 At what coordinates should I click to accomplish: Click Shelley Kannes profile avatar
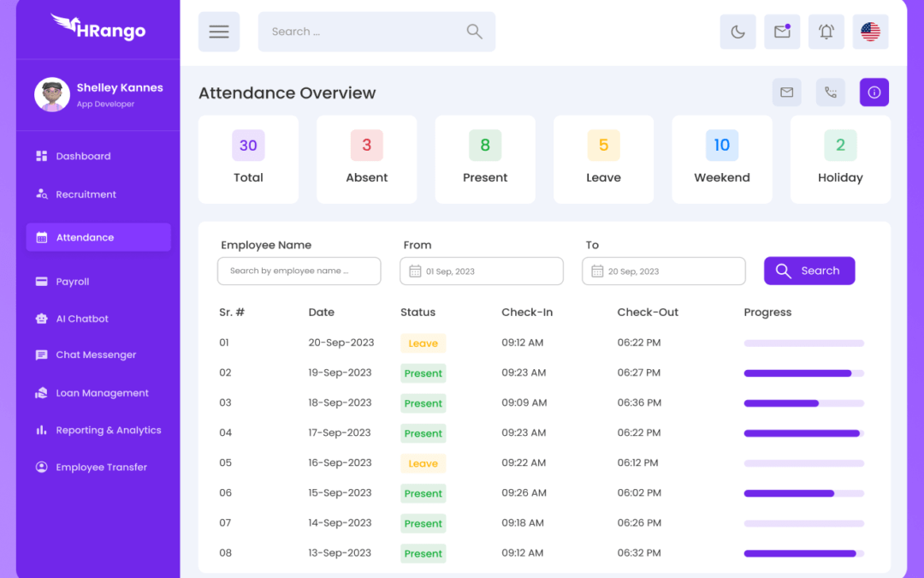[52, 95]
